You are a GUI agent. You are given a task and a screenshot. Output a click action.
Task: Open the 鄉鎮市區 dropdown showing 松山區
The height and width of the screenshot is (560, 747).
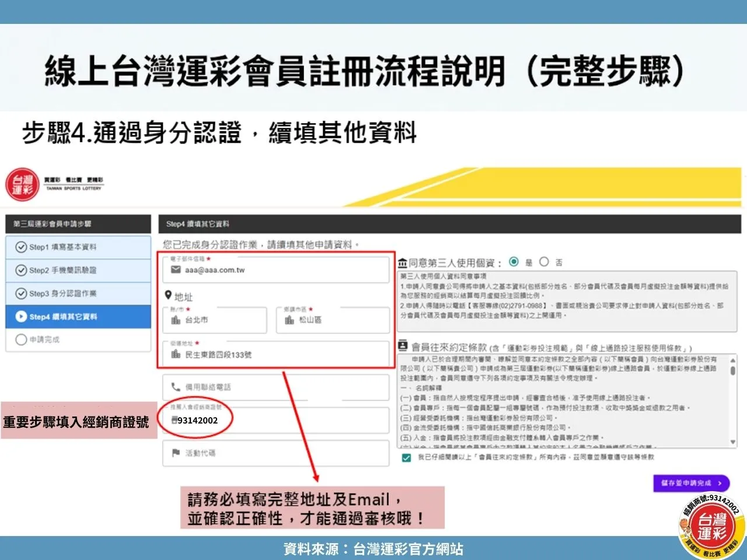(x=333, y=319)
